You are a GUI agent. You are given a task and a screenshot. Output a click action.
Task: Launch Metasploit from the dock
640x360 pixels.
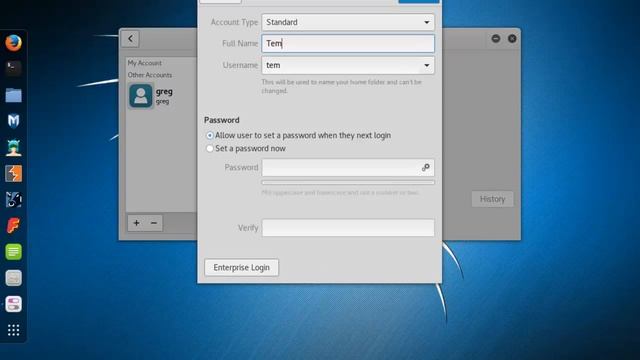13,121
